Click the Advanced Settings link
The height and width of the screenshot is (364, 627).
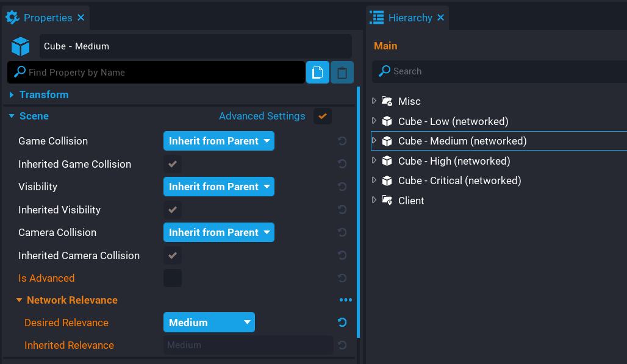(262, 116)
